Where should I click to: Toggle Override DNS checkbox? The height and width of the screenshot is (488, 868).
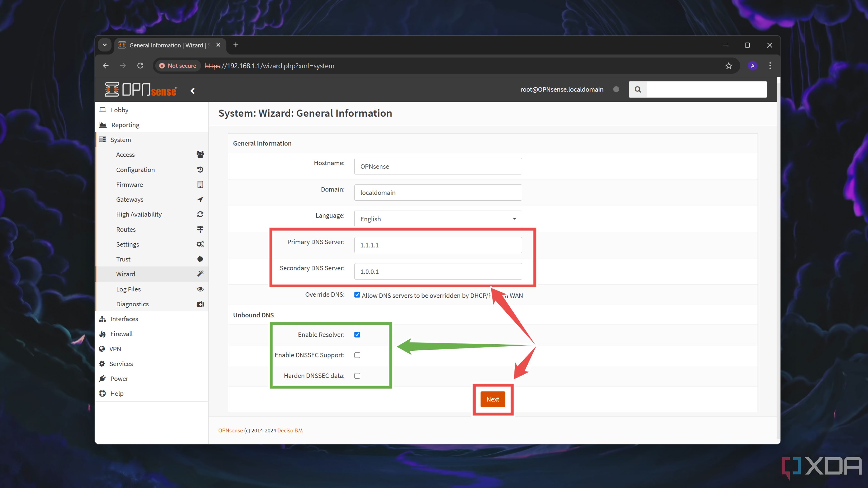[x=356, y=295]
